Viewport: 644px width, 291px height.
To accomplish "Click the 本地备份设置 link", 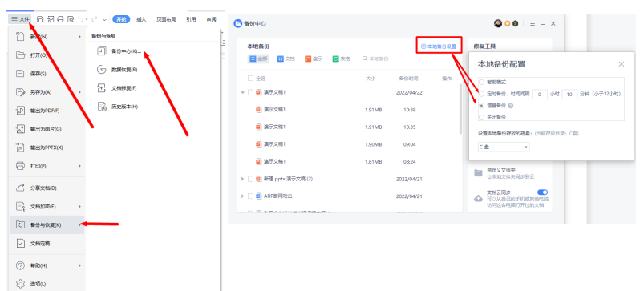I will 438,46.
